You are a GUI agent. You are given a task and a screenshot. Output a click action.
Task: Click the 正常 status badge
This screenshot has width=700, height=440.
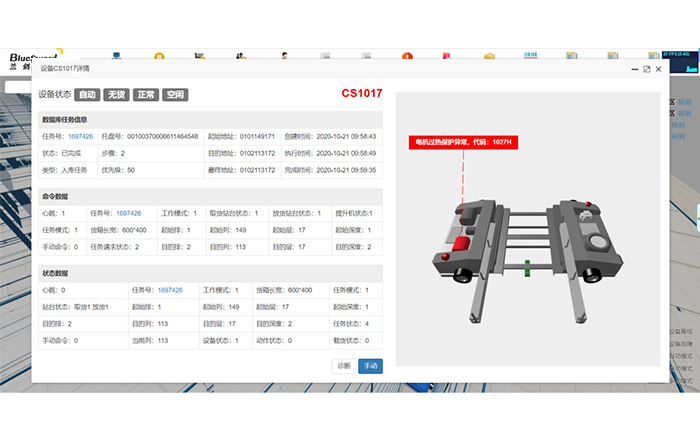tap(146, 94)
